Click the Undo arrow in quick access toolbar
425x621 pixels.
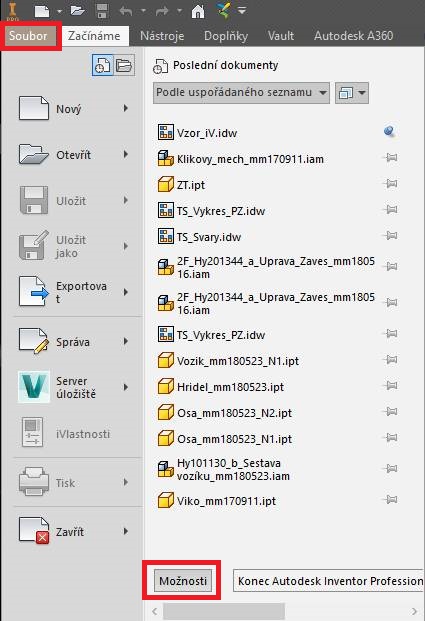(x=126, y=11)
